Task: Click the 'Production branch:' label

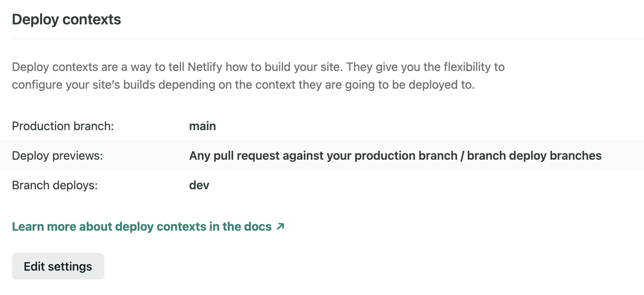Action: pos(63,126)
